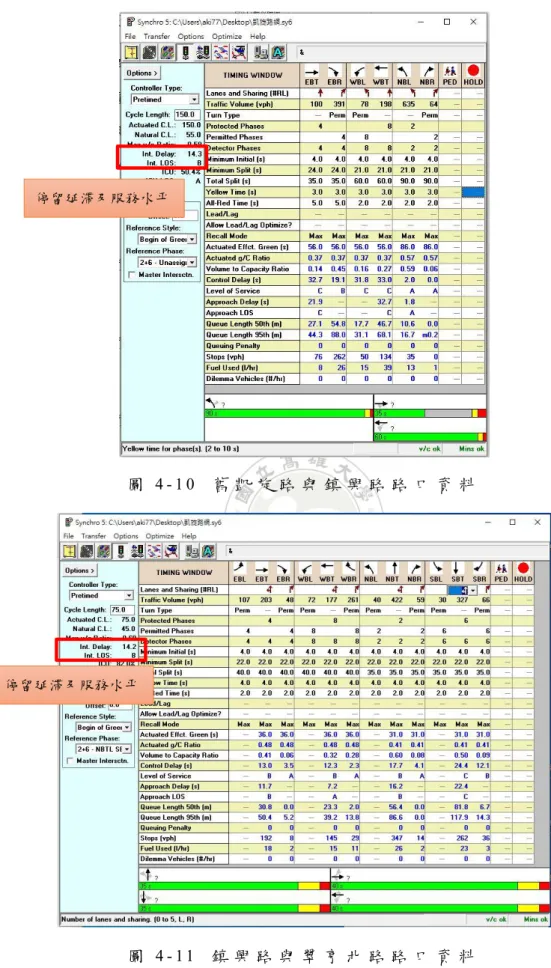Viewport: 551px width, 968px height.
Task: Click 'Turn Type' row label in Fig 4-10 window
Action: point(252,115)
